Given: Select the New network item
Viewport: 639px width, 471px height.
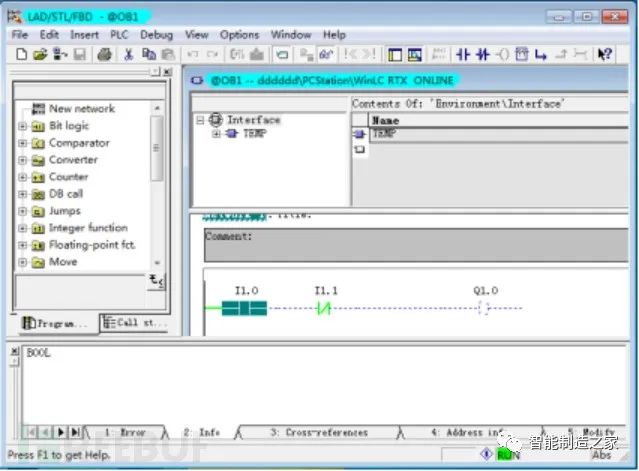Looking at the screenshot, I should coord(80,109).
